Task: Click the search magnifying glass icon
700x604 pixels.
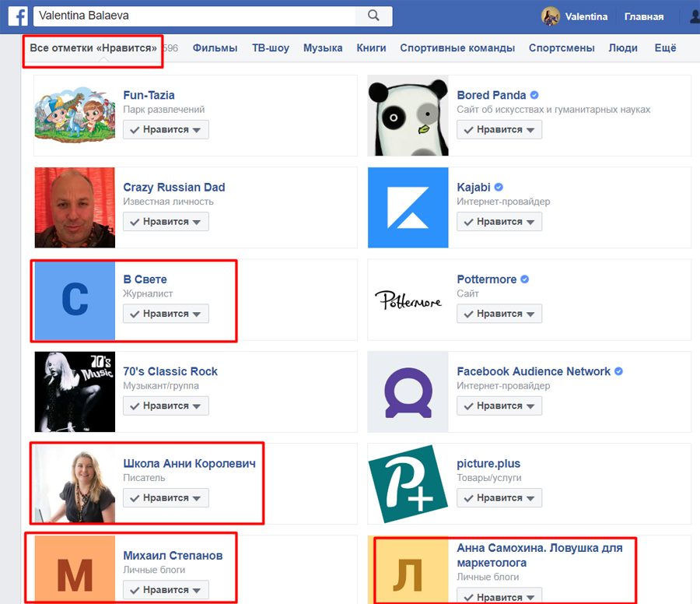Action: 373,16
